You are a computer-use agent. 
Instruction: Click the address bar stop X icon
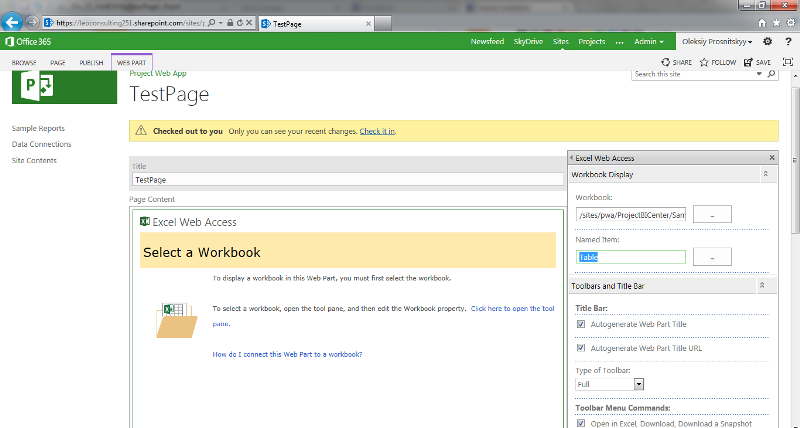click(249, 23)
